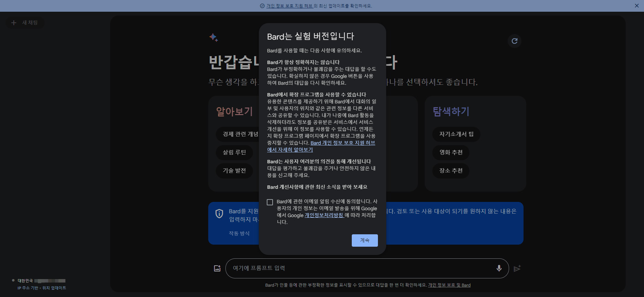The width and height of the screenshot is (644, 297).
Task: Click the 새 채팅 button
Action: 25,23
